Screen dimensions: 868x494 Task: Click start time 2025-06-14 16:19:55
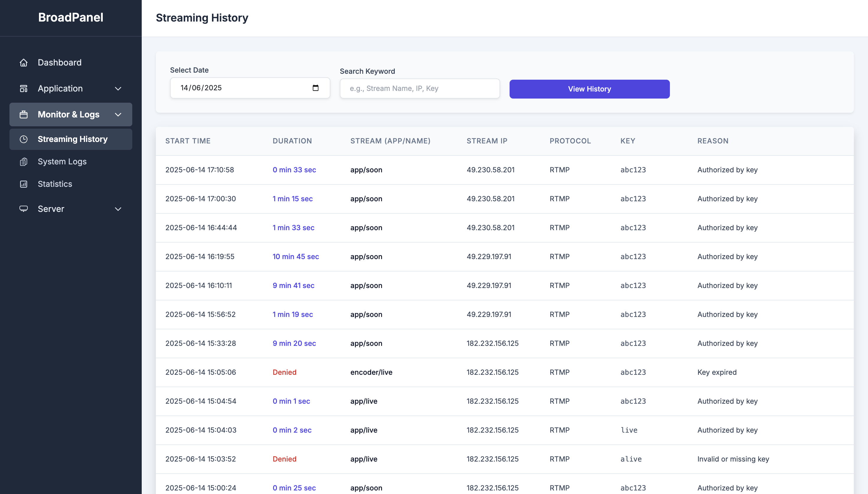[200, 256]
